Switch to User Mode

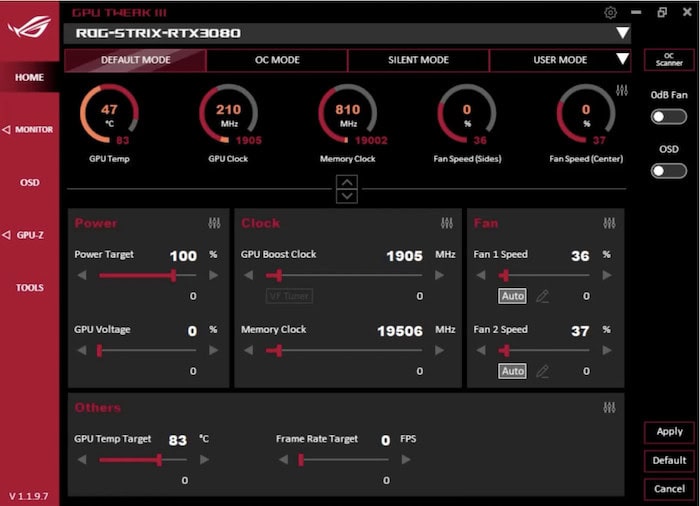tap(560, 60)
